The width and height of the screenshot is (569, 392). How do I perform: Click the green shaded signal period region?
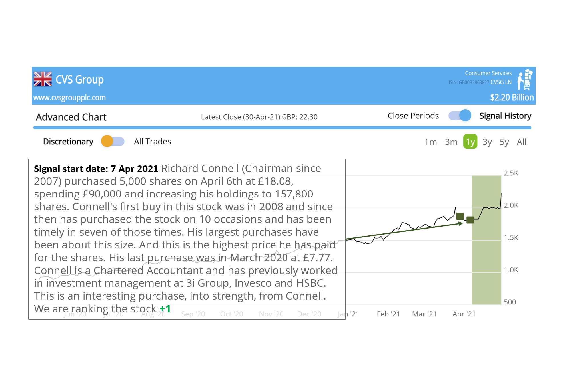pyautogui.click(x=486, y=257)
